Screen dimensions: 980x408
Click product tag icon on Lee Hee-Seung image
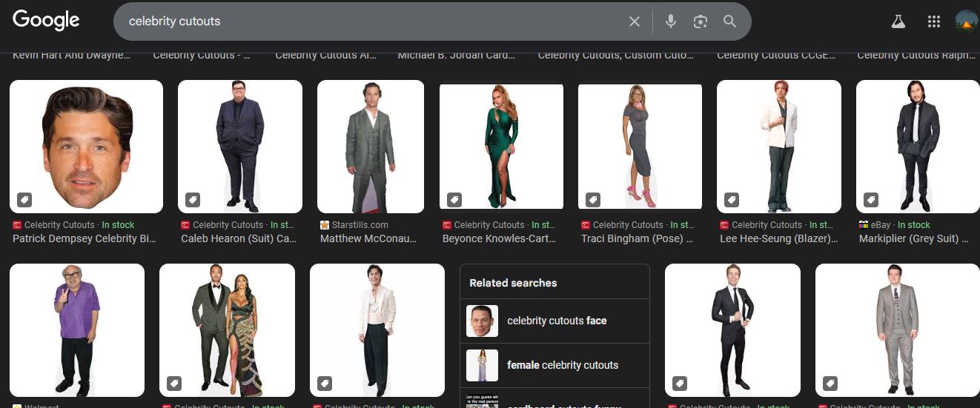click(x=732, y=200)
